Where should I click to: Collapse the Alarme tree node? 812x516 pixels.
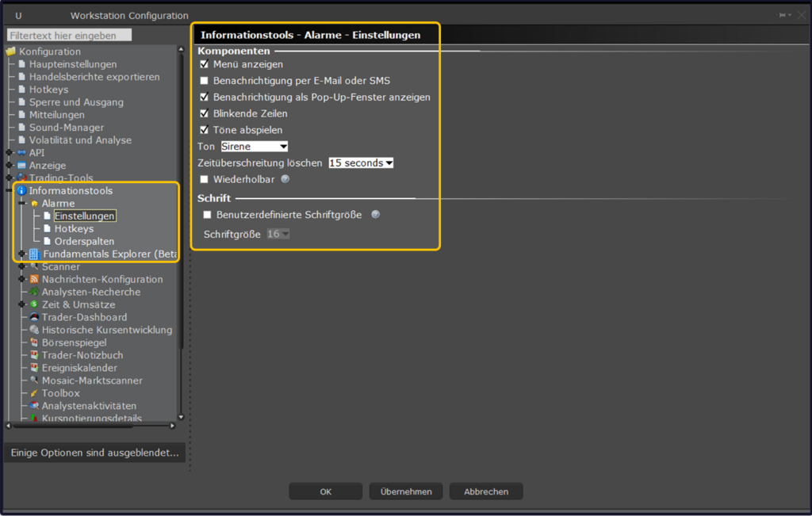[21, 204]
